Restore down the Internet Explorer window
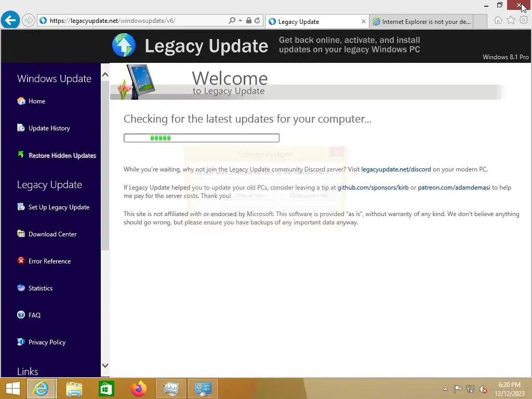The image size is (532, 399). 499,5
